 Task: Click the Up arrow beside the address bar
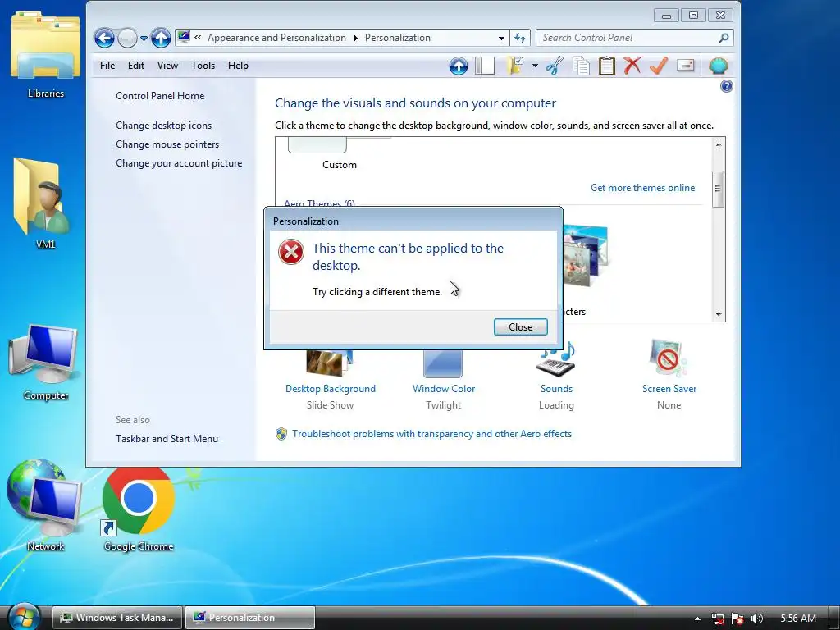(x=161, y=38)
